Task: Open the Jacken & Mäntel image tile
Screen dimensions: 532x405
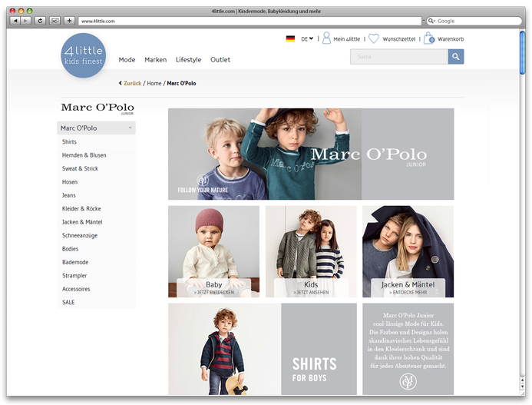Action: click(x=408, y=251)
